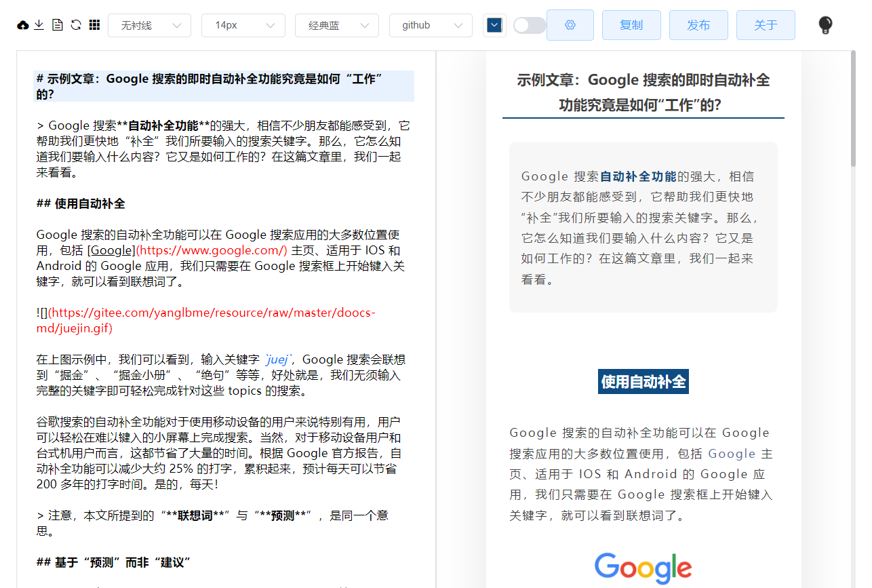Toggle the switch next to the color picker
The width and height of the screenshot is (872, 588).
pos(529,25)
